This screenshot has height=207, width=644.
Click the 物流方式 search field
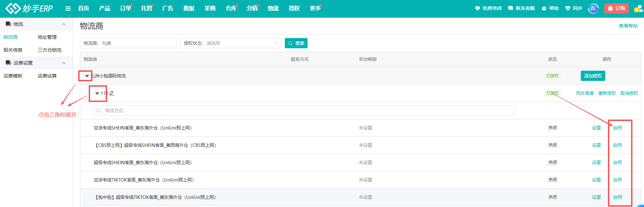click(304, 110)
